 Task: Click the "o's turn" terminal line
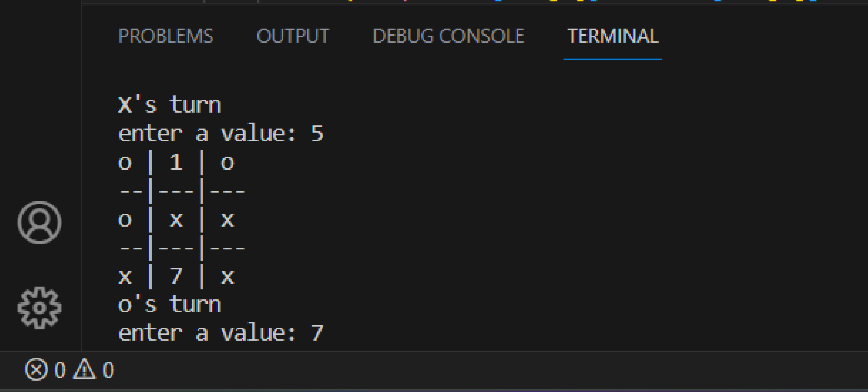[x=169, y=305]
